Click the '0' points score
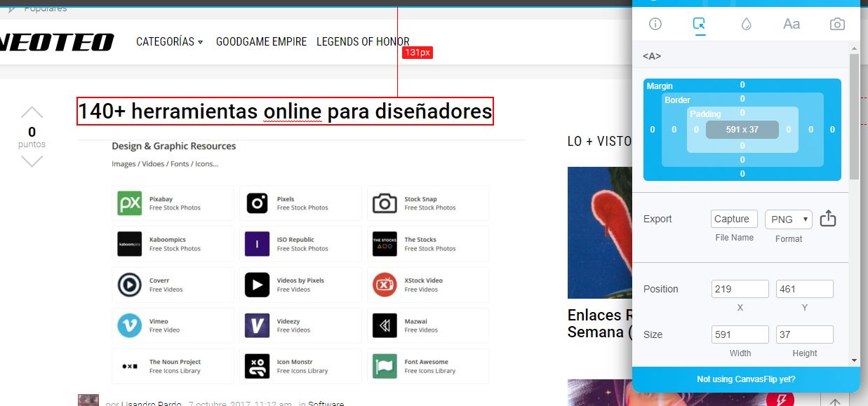This screenshot has height=406, width=868. point(32,132)
